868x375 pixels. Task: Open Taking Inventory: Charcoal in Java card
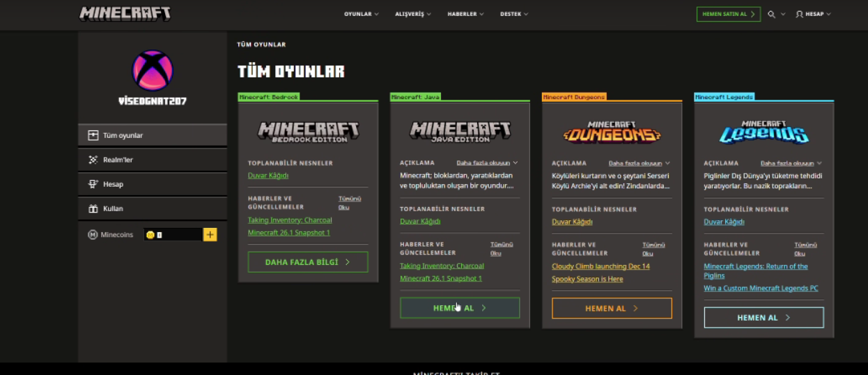coord(442,266)
